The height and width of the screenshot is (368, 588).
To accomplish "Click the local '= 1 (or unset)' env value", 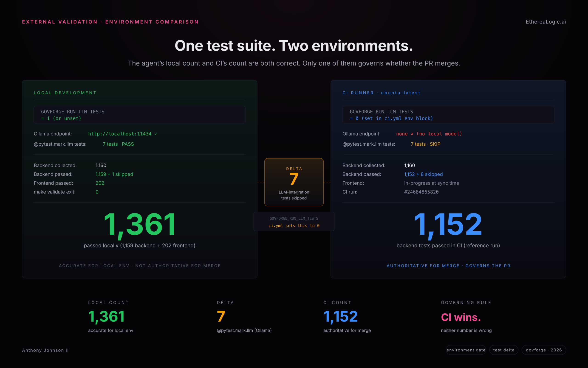I will (61, 118).
